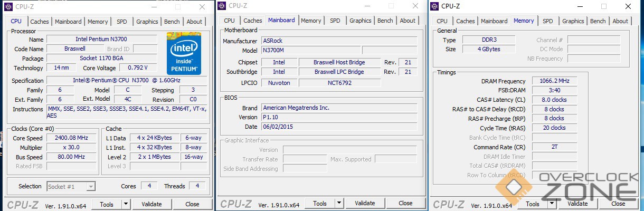This screenshot has width=644, height=211.
Task: Open the Caches tab in the right window
Action: click(466, 21)
